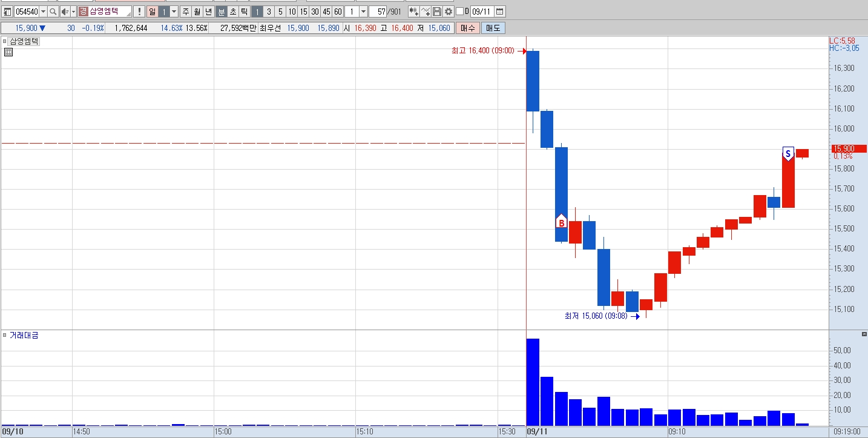This screenshot has width=868, height=438.
Task: Expand the interval value dropdown arrow
Action: (363, 12)
